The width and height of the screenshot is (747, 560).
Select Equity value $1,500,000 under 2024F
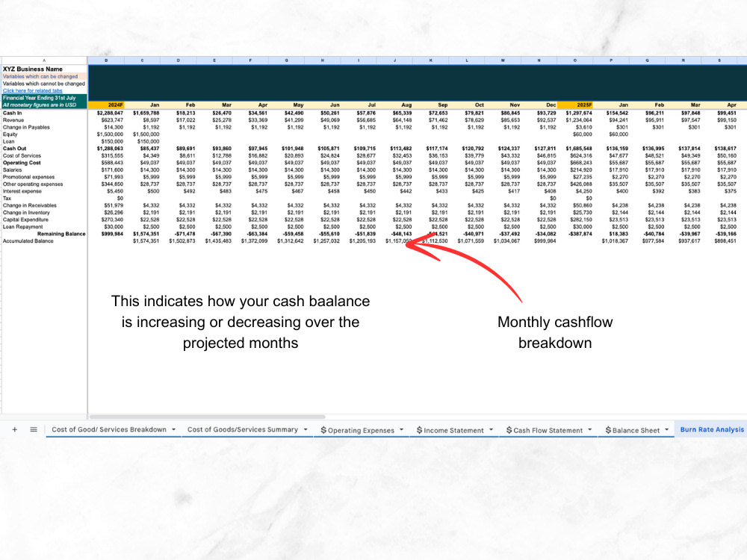(110, 134)
